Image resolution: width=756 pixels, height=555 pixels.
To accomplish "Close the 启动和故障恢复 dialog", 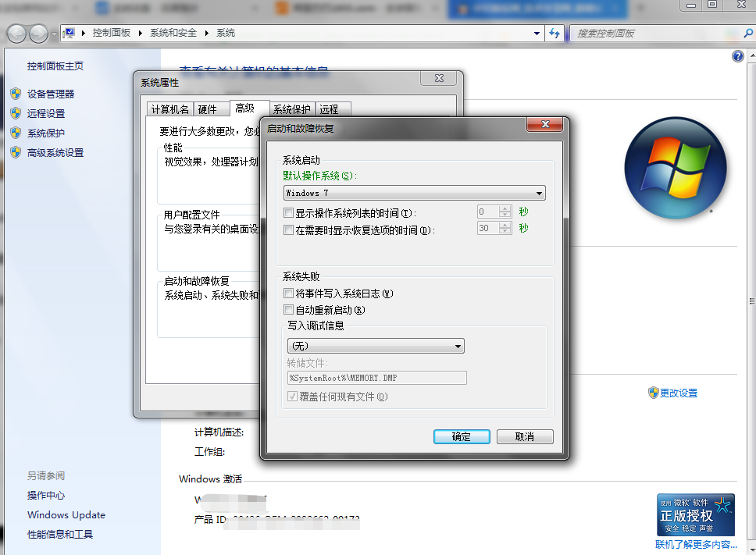I will coord(545,124).
